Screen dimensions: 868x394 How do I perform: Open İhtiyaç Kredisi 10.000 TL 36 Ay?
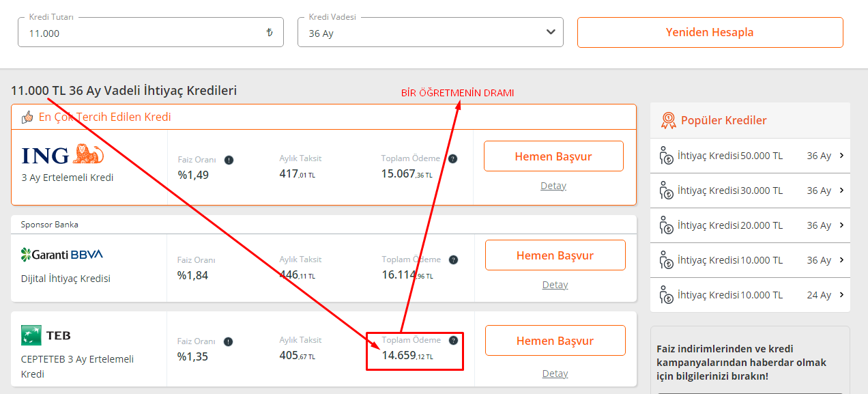[x=751, y=260]
